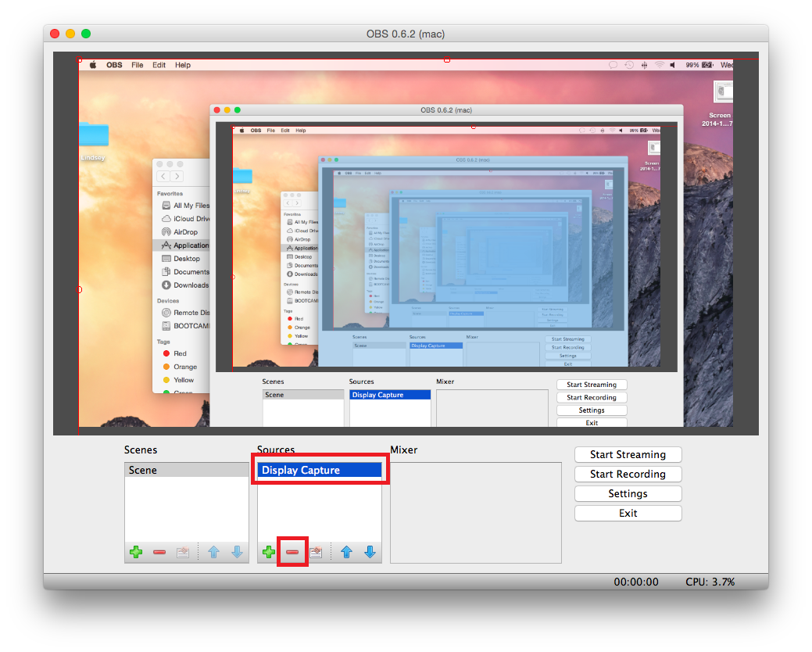Viewport: 812px width, 652px height.
Task: Click the 00:00:00 timer in the status bar
Action: [x=636, y=582]
